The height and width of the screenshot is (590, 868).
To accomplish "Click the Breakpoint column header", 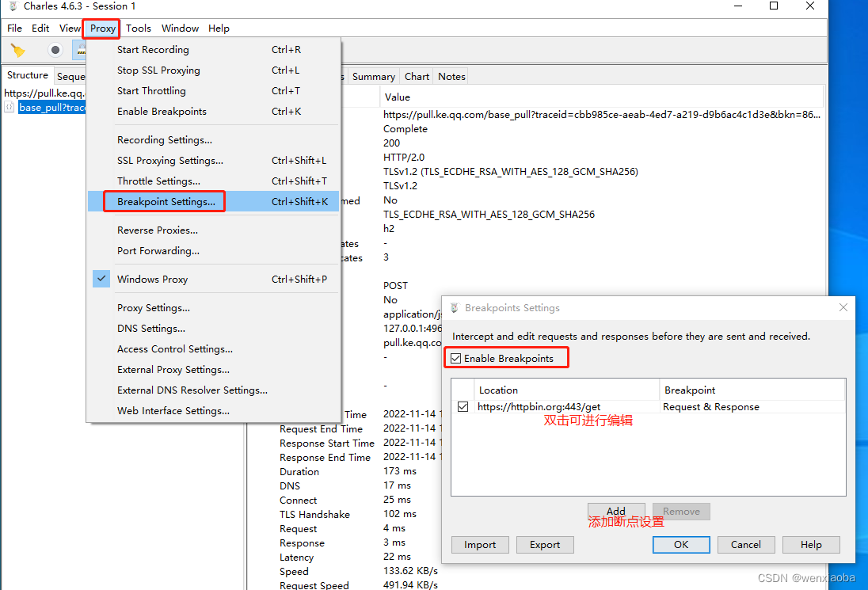I will pos(752,390).
